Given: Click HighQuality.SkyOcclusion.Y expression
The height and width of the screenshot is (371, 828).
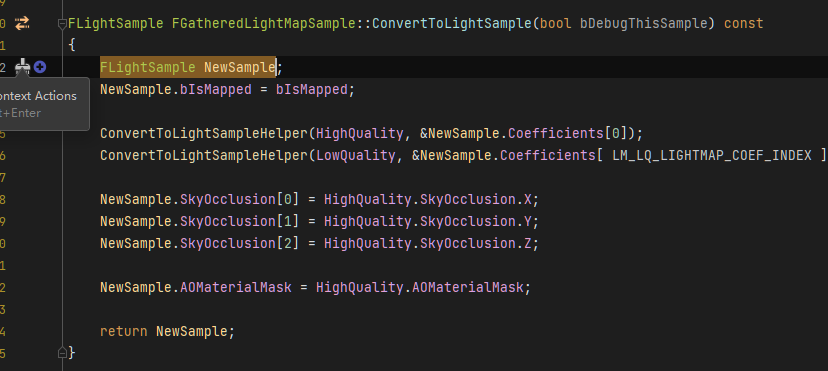Looking at the screenshot, I should click(428, 221).
